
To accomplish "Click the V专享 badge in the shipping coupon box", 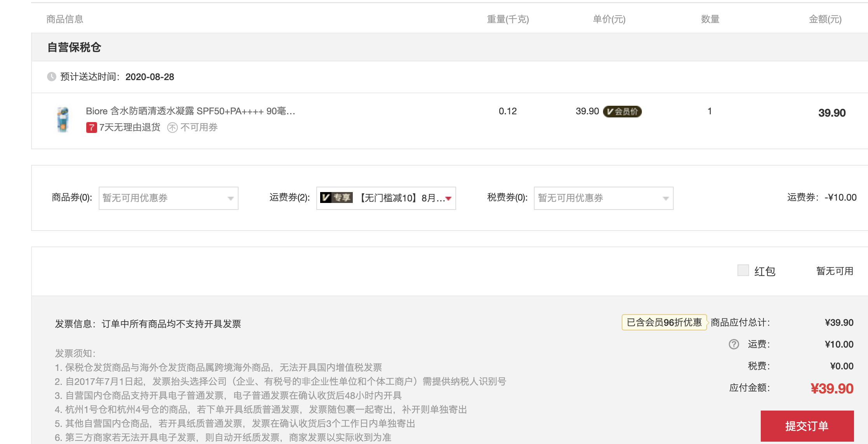I will point(336,198).
